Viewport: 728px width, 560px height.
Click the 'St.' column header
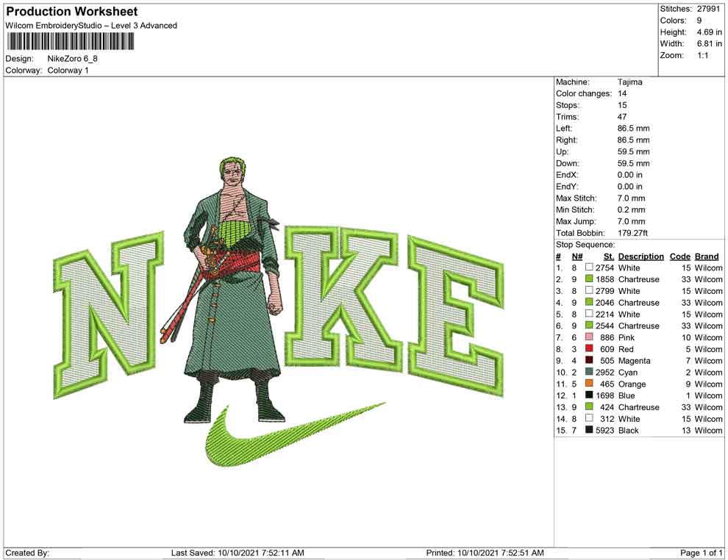pyautogui.click(x=609, y=256)
